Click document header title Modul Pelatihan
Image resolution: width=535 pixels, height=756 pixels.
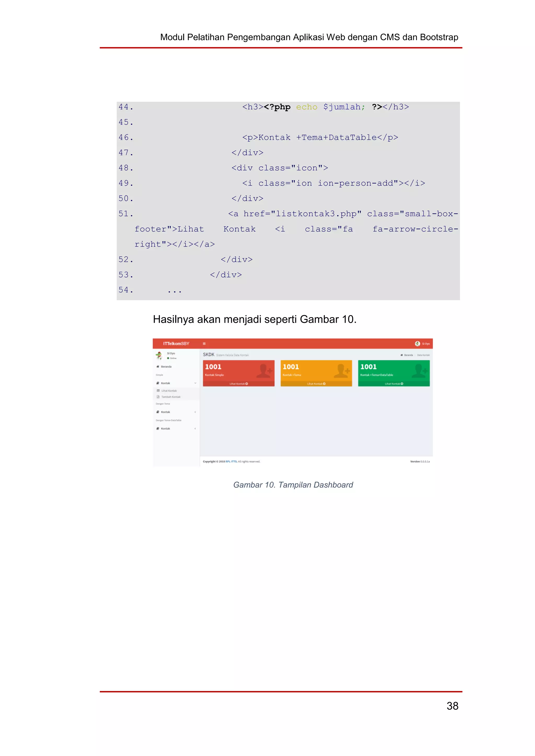309,37
